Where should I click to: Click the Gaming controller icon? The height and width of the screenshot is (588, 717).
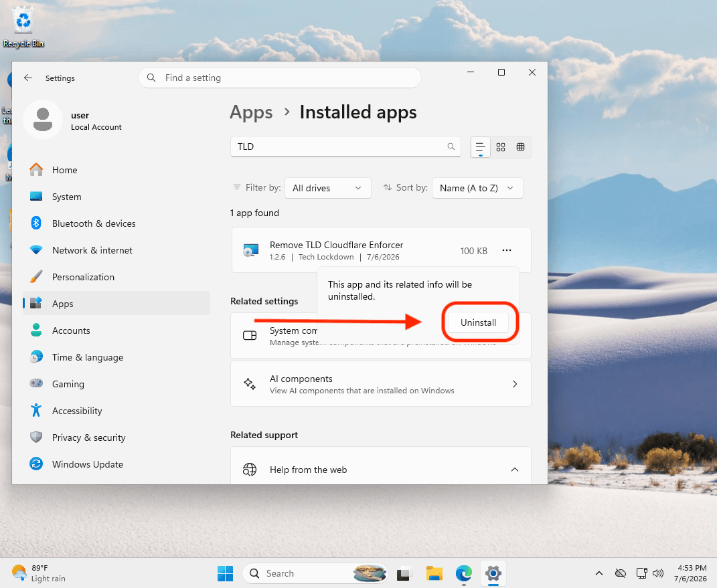(36, 383)
